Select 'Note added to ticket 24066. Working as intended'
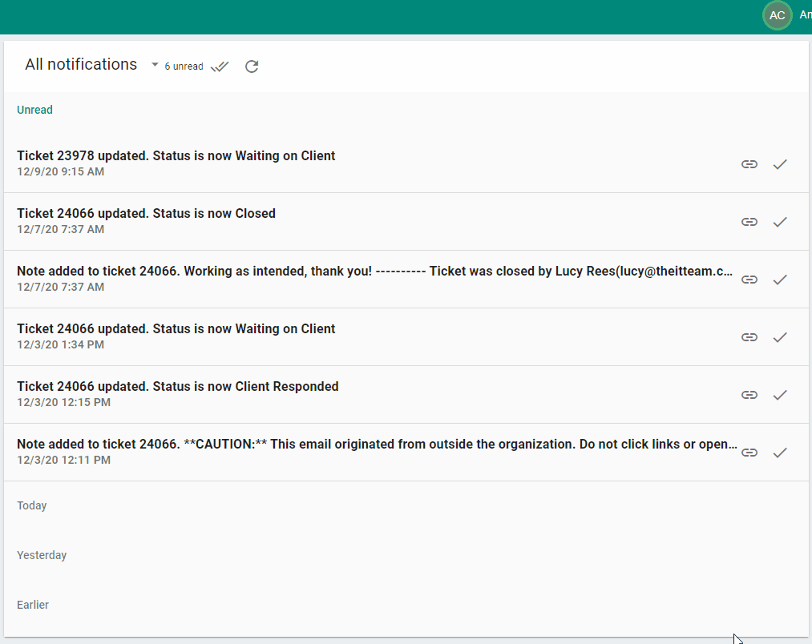Viewport: 812px width, 644px height. tap(406, 280)
